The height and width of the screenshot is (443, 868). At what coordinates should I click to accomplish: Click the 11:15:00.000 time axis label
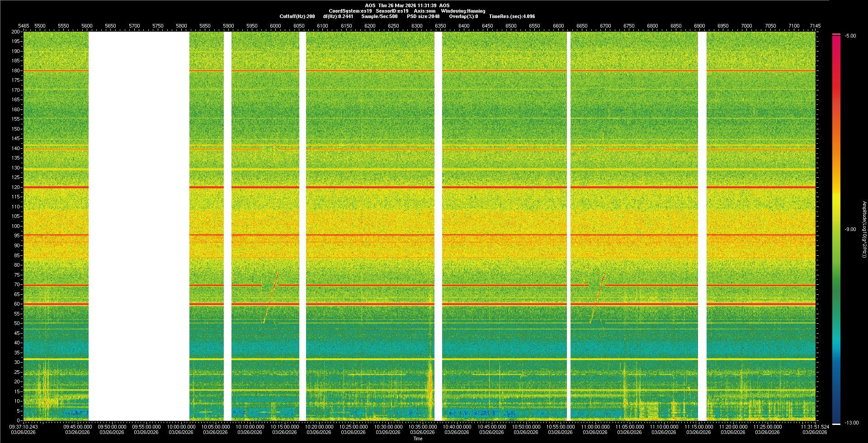[698, 427]
